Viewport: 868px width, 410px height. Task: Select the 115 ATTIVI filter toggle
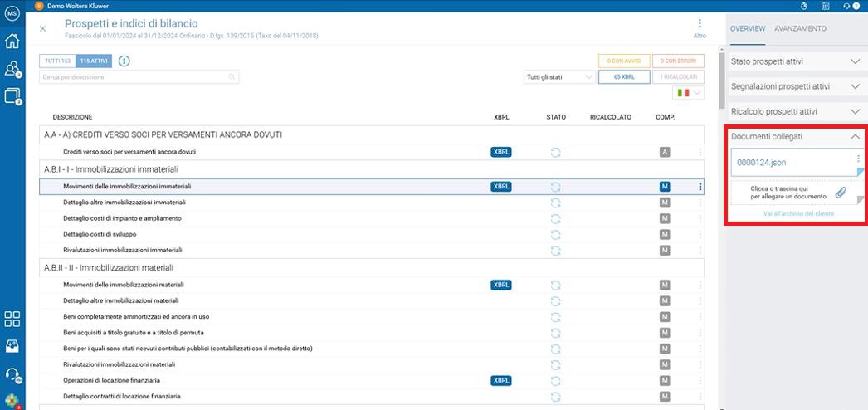tap(94, 61)
